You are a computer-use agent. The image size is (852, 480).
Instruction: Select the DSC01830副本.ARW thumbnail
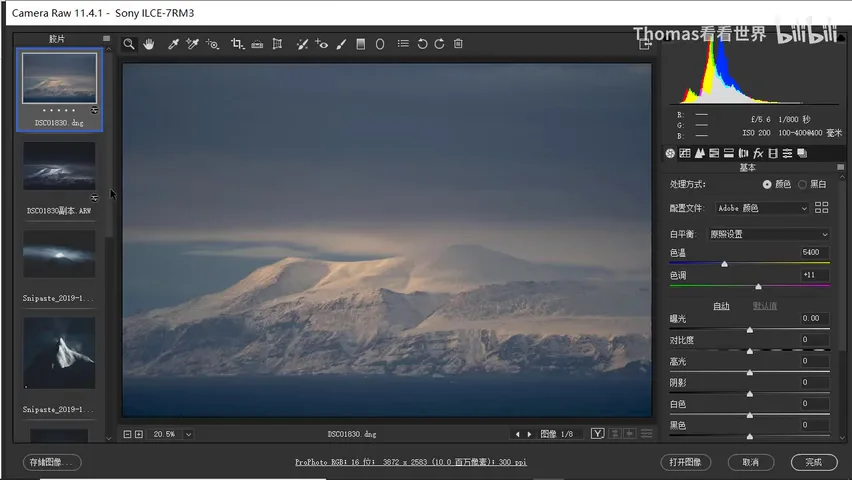pos(59,166)
